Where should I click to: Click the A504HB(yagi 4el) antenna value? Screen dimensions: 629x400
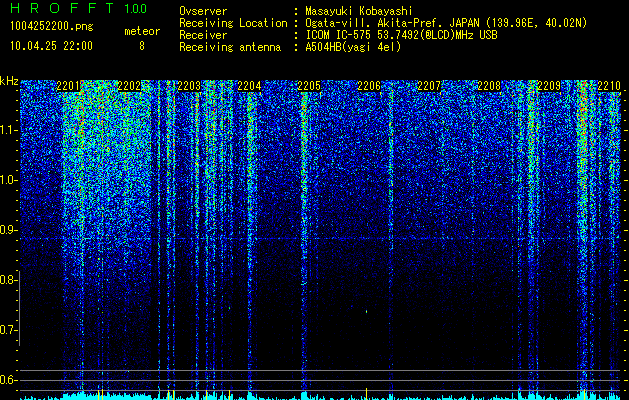353,47
